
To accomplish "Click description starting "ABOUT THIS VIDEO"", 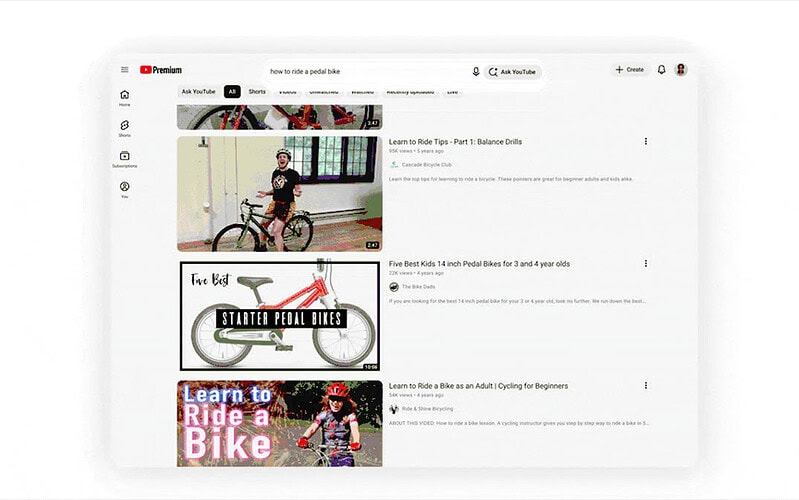I will (x=519, y=423).
